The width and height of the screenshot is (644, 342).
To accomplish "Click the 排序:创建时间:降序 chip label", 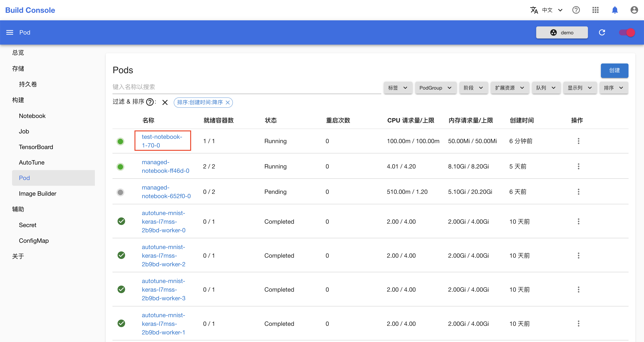I will coord(200,102).
